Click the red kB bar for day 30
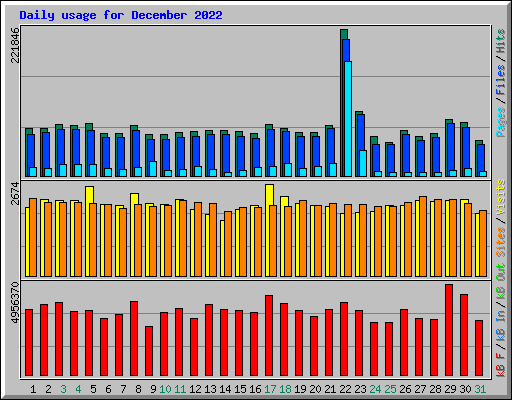Viewport: 512px width, 400px height. [464, 335]
